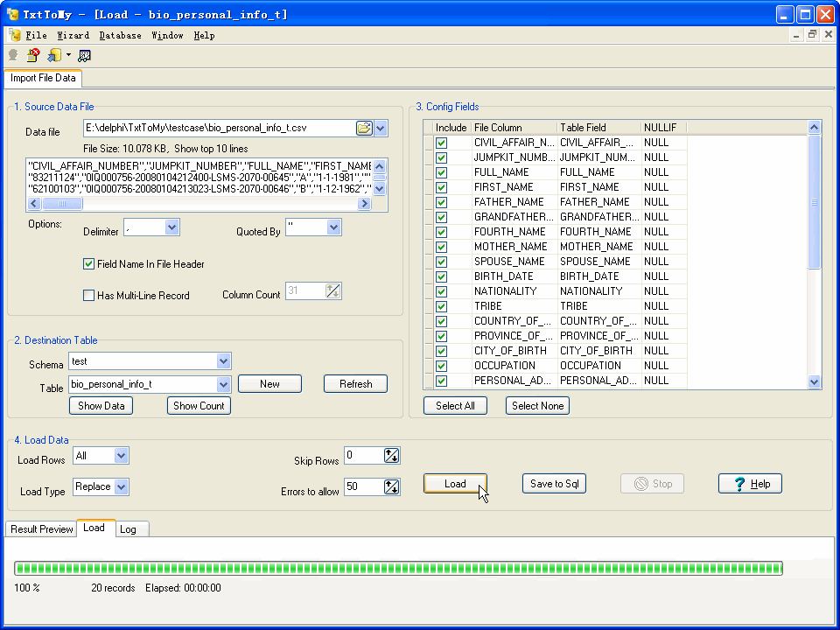Click the data preview horizontal scrollbar thumb
The height and width of the screenshot is (630, 840).
tap(64, 204)
